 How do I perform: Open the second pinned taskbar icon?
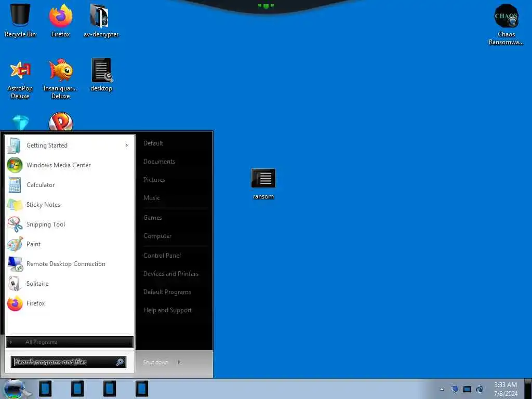tap(77, 389)
